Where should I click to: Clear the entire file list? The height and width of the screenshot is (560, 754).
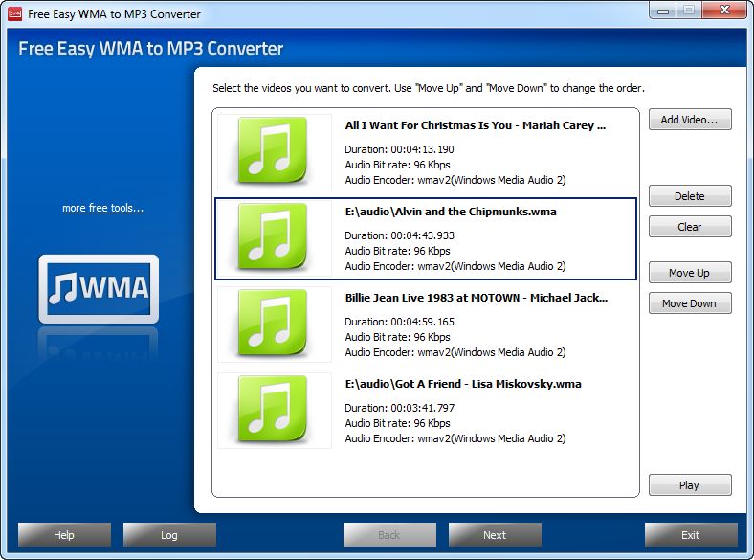click(x=690, y=227)
